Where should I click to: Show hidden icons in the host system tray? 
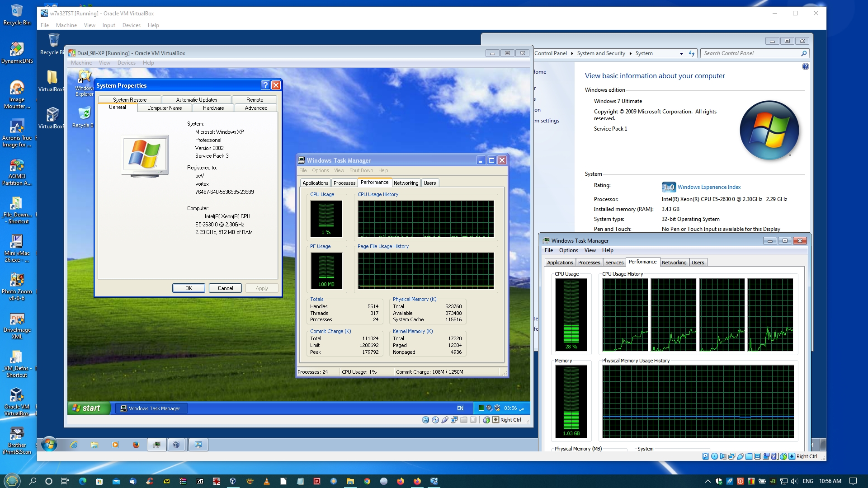pyautogui.click(x=708, y=481)
